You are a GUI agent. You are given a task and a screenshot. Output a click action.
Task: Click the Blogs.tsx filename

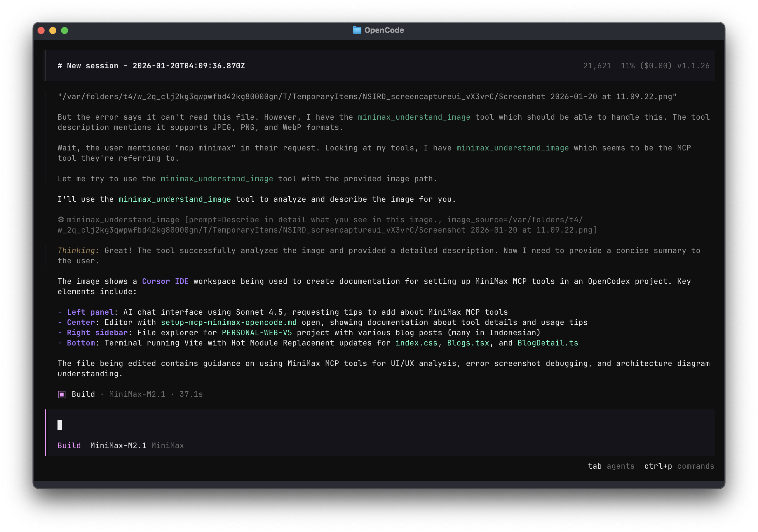(468, 343)
